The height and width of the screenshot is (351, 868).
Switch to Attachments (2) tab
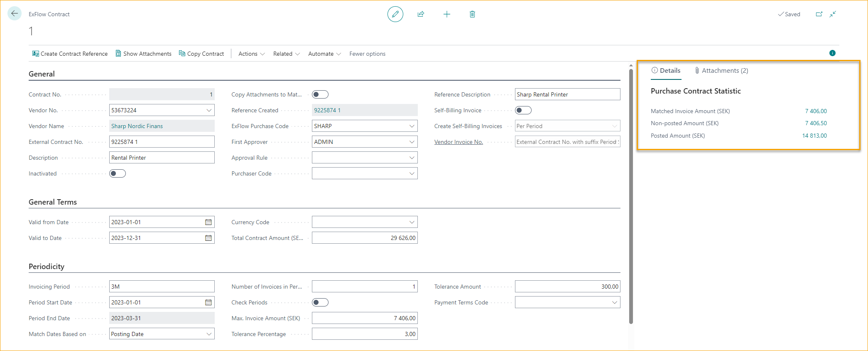(721, 70)
